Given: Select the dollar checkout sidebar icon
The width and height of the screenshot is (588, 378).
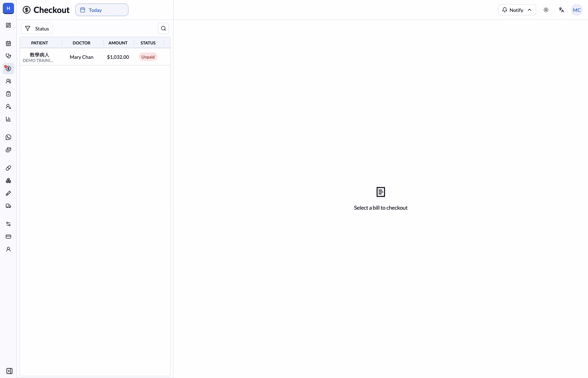Looking at the screenshot, I should (x=8, y=69).
